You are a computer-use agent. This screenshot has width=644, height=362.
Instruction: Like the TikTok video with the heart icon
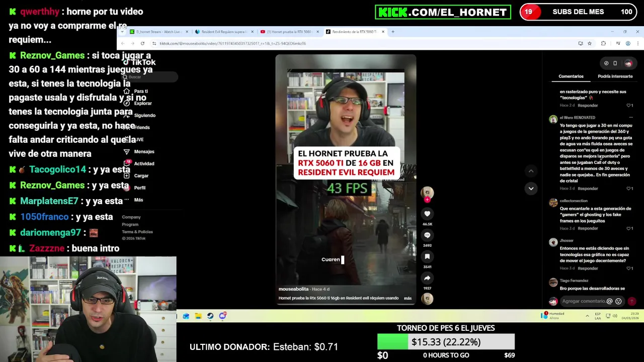[427, 214]
